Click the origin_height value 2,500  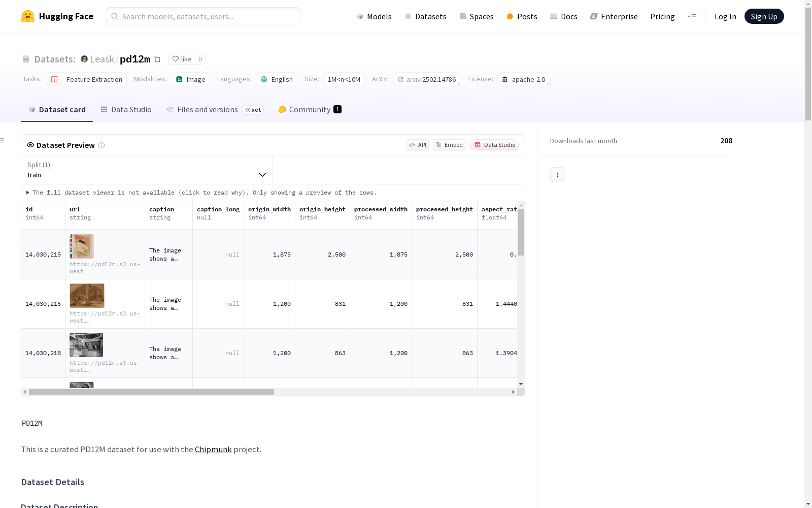[336, 255]
